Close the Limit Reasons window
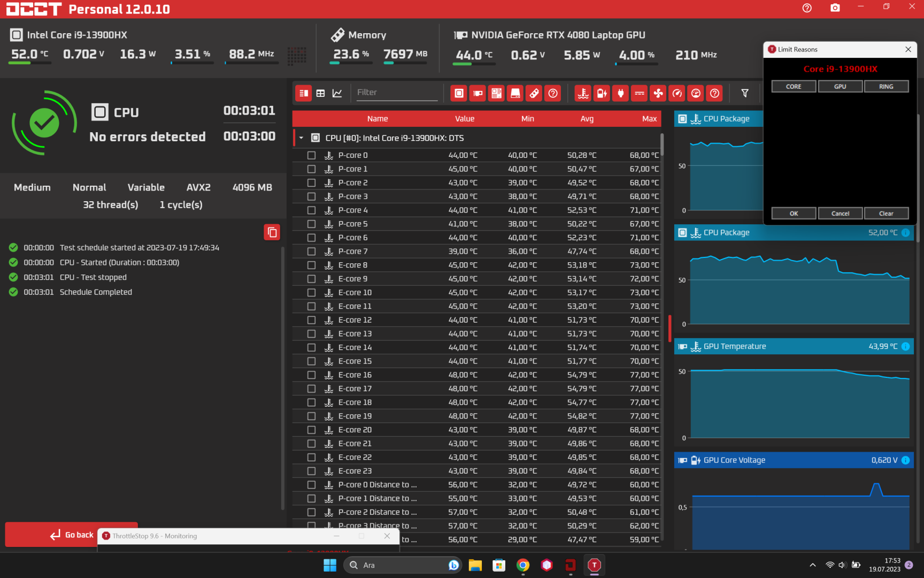The width and height of the screenshot is (924, 578). coord(908,49)
